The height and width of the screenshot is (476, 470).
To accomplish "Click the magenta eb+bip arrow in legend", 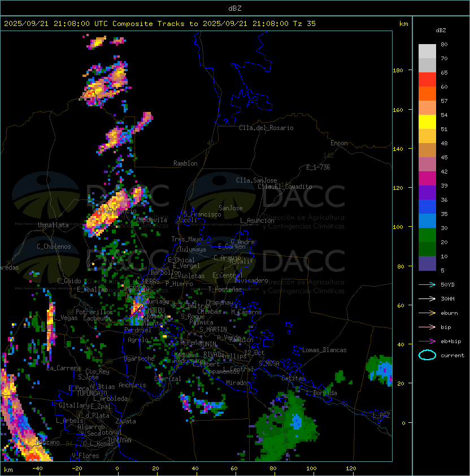I will pos(427,341).
